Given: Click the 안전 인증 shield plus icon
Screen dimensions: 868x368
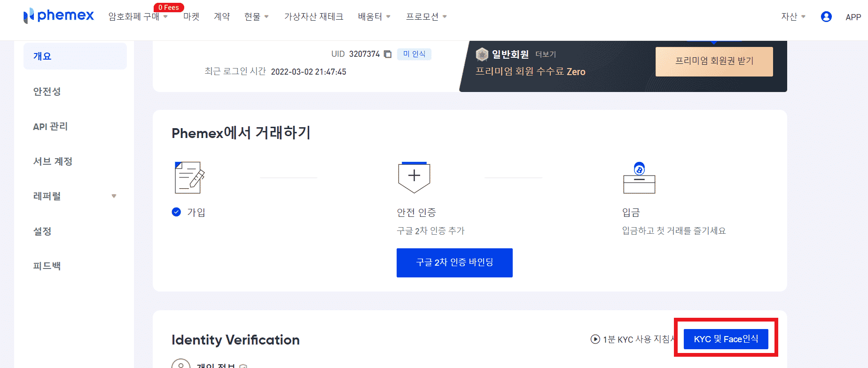Looking at the screenshot, I should 414,177.
